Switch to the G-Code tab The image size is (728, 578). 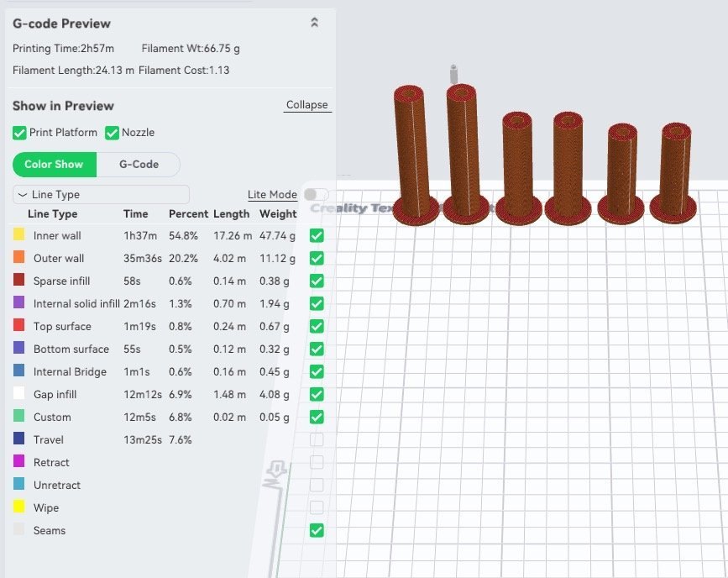click(139, 165)
